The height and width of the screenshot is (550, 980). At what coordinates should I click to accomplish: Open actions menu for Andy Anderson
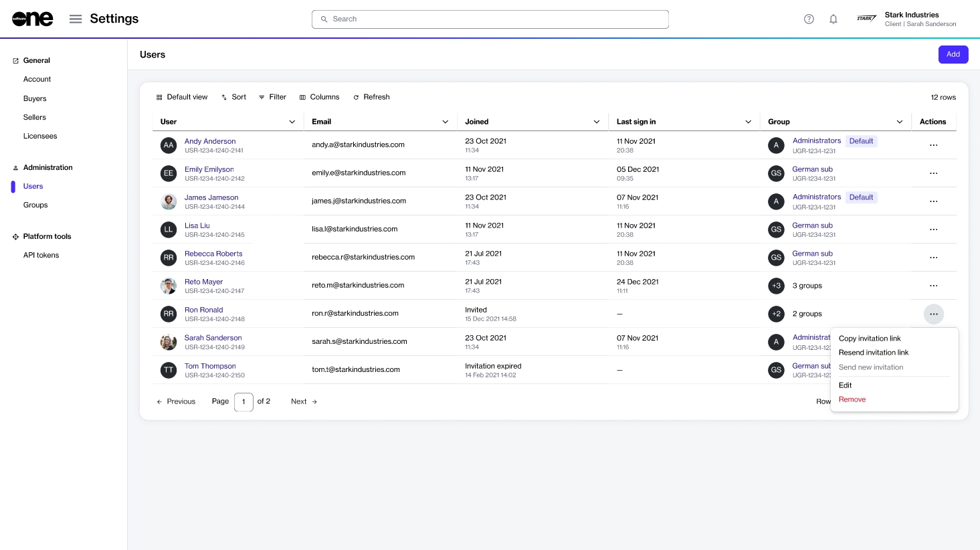coord(933,145)
